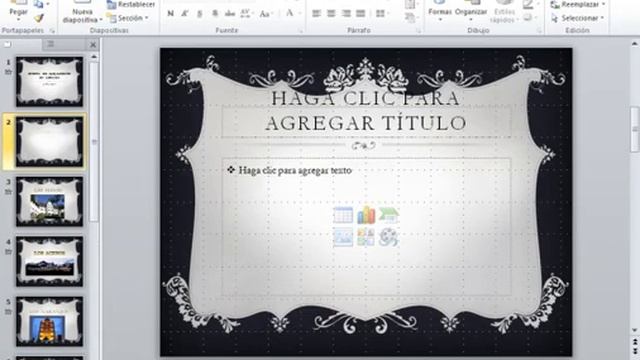
Task: Insert SmartArt graphic via placeholder icon
Action: [x=389, y=215]
